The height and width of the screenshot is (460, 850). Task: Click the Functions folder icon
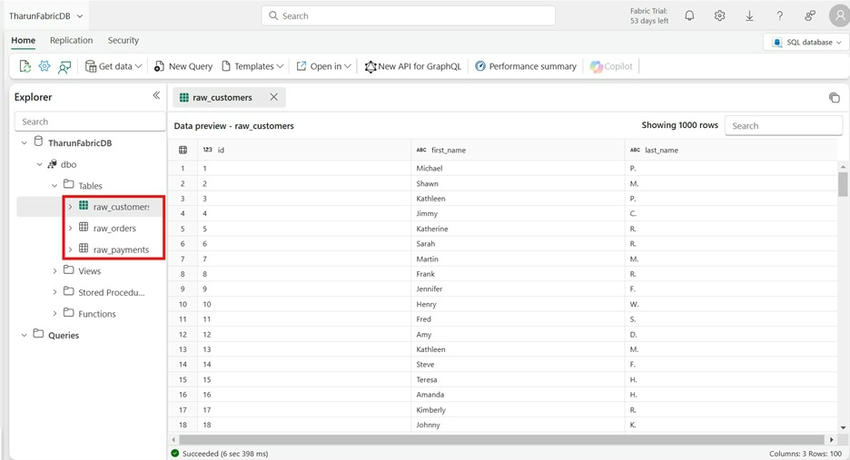[x=69, y=313]
